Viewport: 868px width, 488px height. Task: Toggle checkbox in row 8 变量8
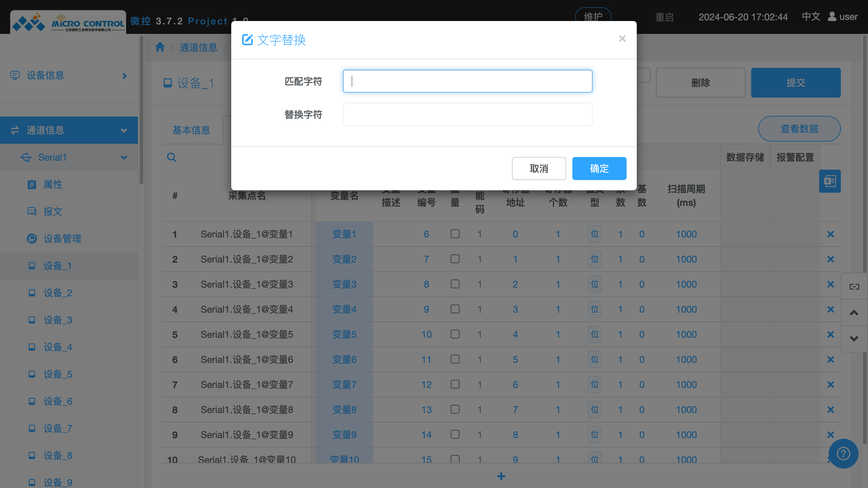pos(455,409)
